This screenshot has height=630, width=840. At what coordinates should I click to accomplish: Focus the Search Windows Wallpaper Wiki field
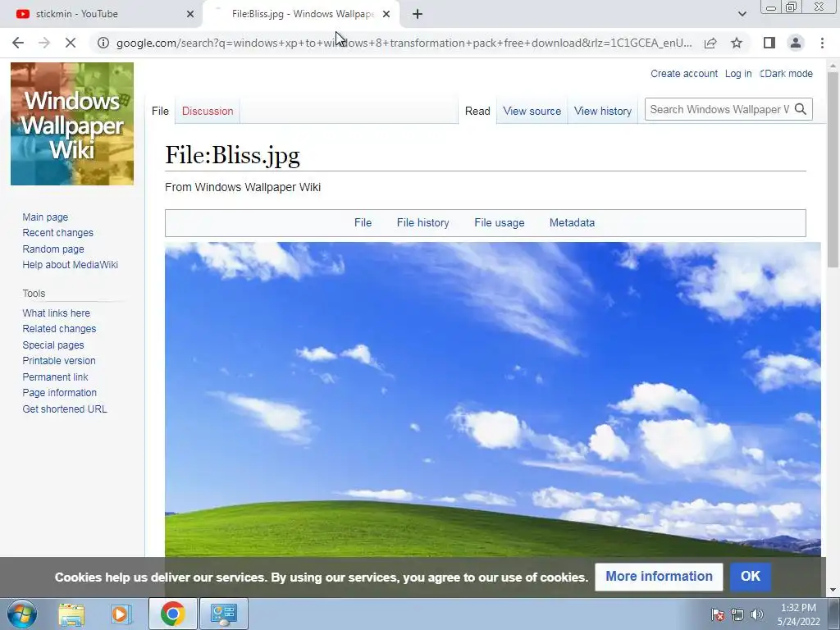(x=719, y=109)
